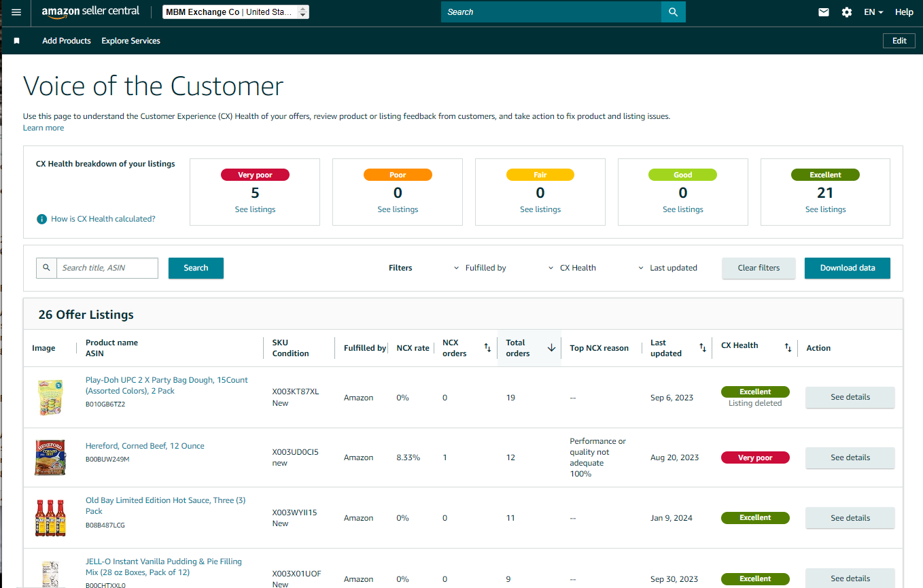
Task: Open the Explore Services menu item
Action: pos(131,41)
